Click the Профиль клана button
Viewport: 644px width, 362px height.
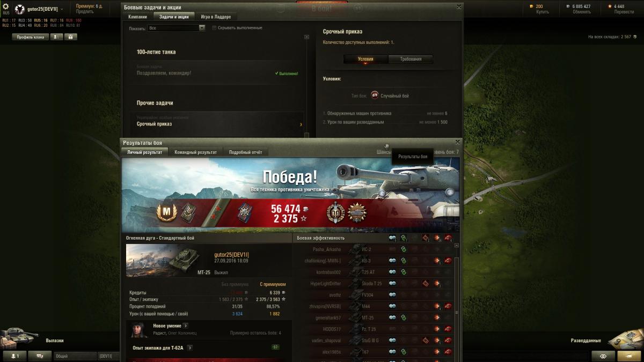click(x=31, y=37)
